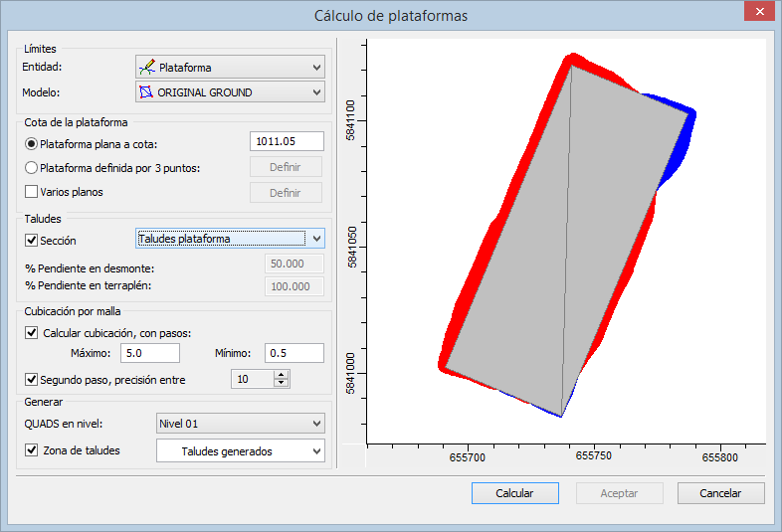Open the Taludes generados dropdown
782x532 pixels.
(241, 450)
